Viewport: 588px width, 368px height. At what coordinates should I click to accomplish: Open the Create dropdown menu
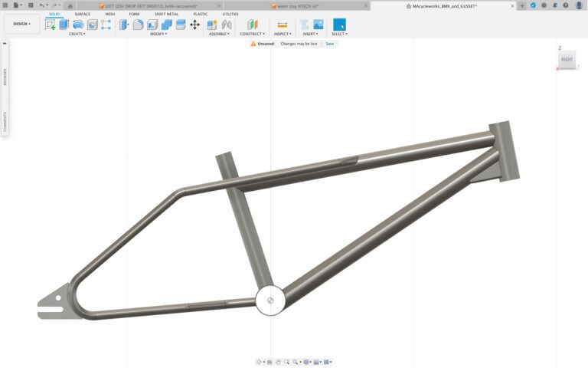(77, 34)
